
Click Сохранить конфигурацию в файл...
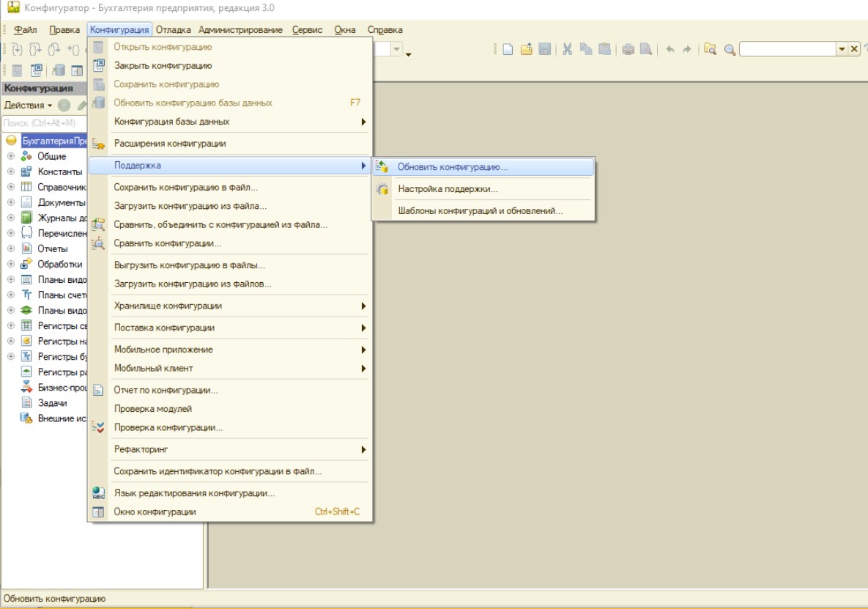(x=230, y=187)
